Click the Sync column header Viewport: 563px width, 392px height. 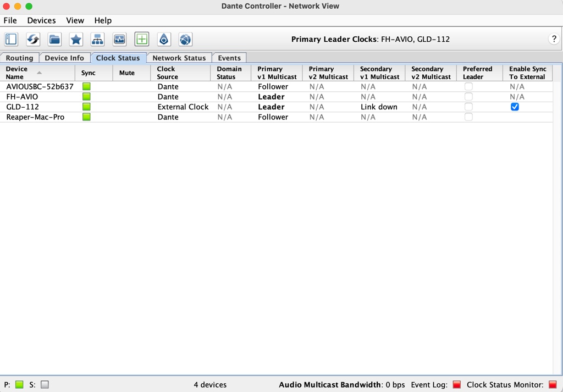pyautogui.click(x=93, y=73)
